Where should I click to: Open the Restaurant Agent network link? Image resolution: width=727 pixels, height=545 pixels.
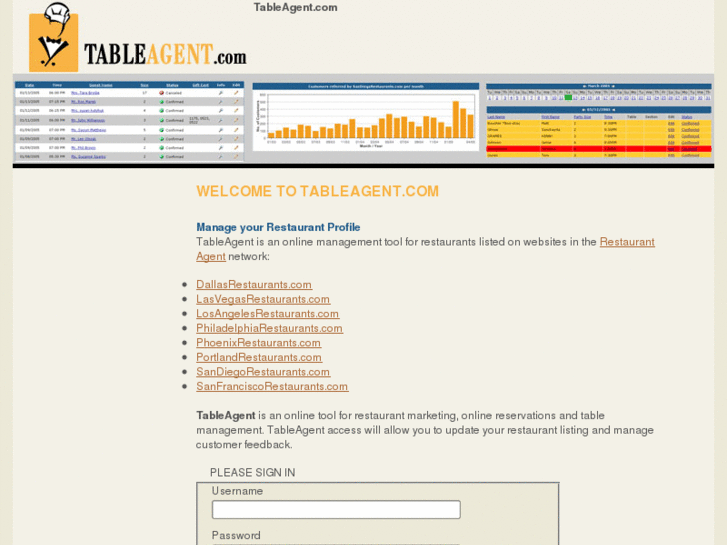click(x=627, y=242)
